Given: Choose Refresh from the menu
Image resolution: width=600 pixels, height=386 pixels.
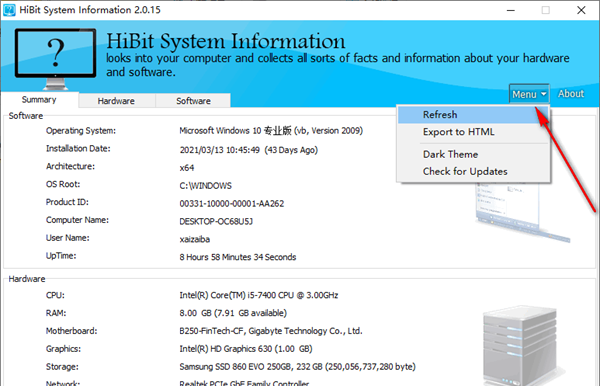Looking at the screenshot, I should [473, 115].
